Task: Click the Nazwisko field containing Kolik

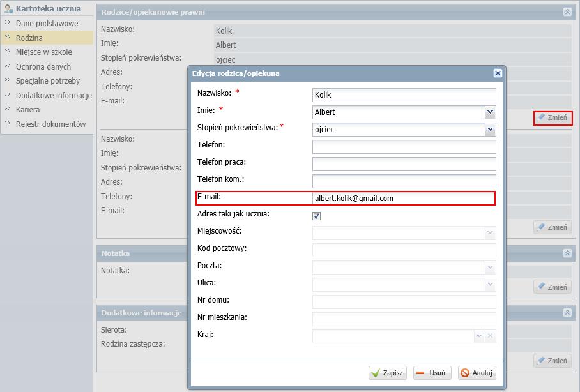Action: 404,95
